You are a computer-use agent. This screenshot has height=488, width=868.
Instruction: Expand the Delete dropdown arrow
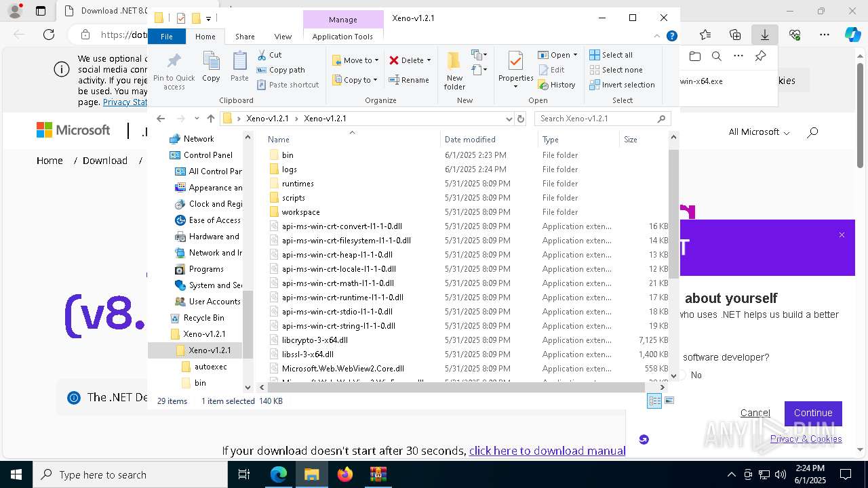click(429, 60)
